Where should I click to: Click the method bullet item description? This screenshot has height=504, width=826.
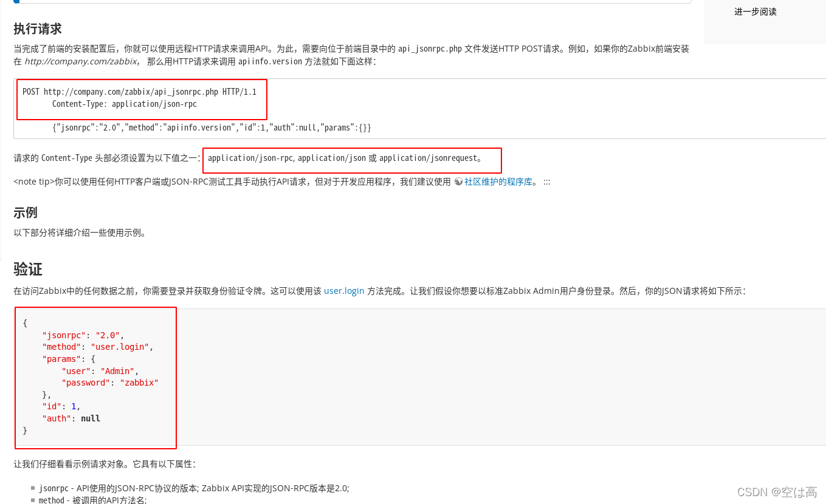(x=93, y=500)
